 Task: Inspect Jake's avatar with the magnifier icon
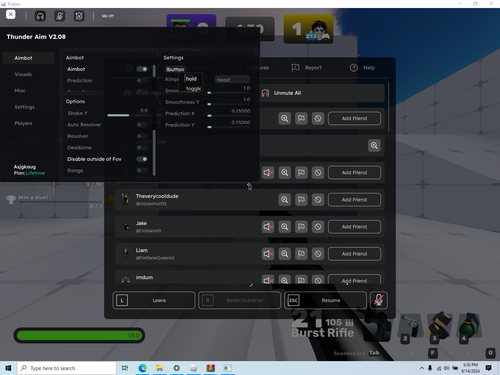click(x=284, y=227)
